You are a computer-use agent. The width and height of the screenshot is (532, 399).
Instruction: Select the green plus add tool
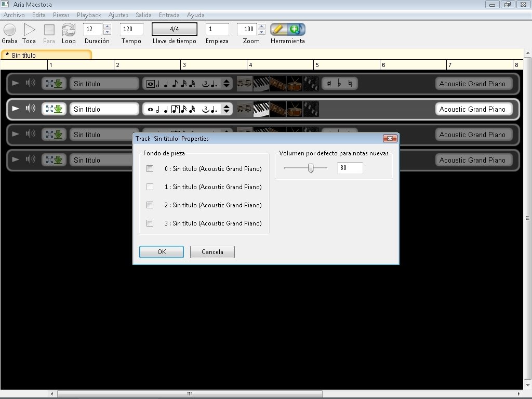(296, 30)
